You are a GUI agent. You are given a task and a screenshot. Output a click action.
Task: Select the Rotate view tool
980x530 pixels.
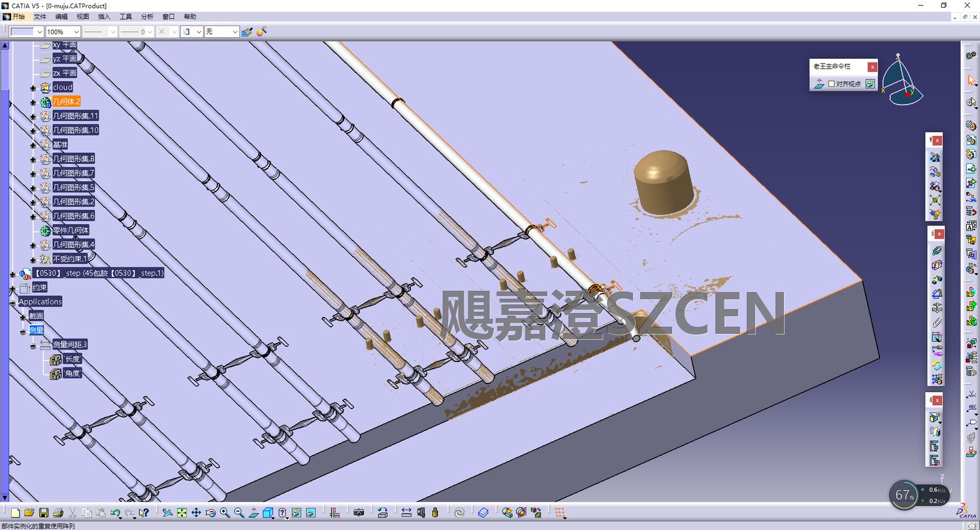click(210, 513)
